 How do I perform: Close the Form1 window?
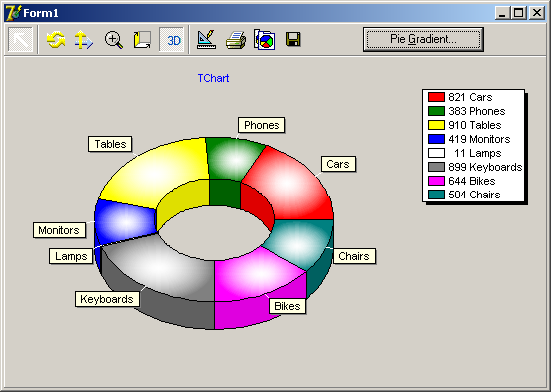point(537,13)
